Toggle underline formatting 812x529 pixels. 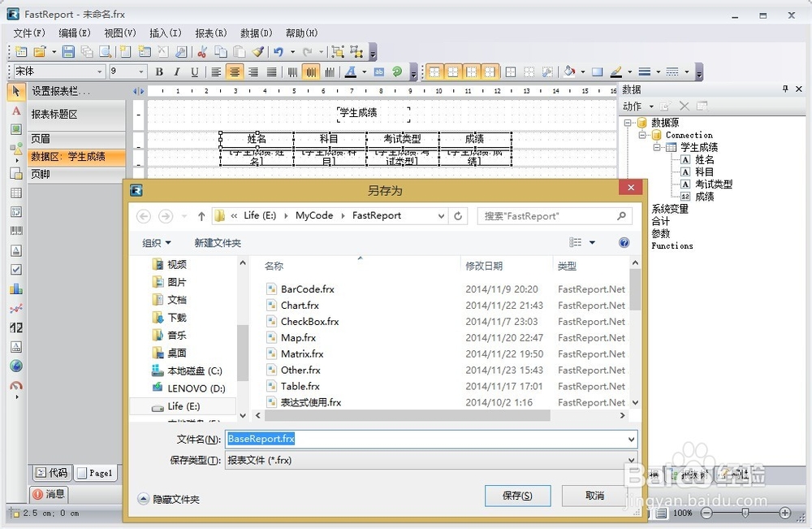tap(195, 72)
